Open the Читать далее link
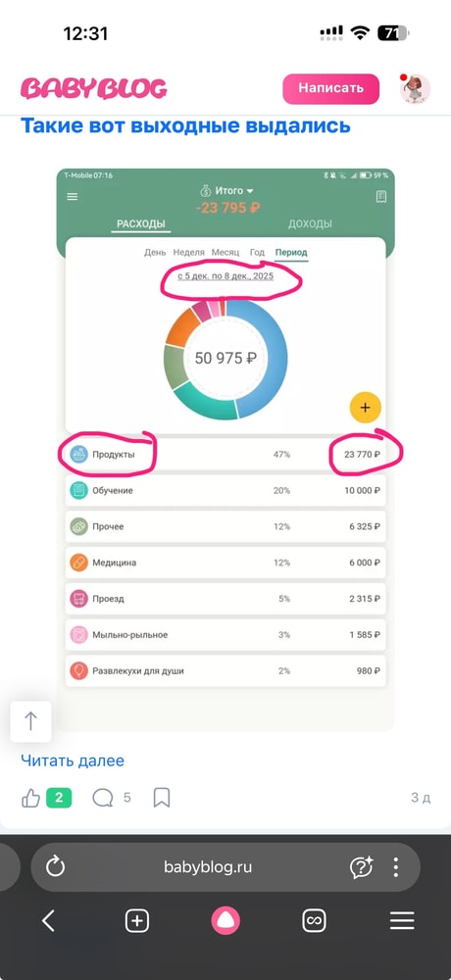The image size is (451, 980). point(73,760)
